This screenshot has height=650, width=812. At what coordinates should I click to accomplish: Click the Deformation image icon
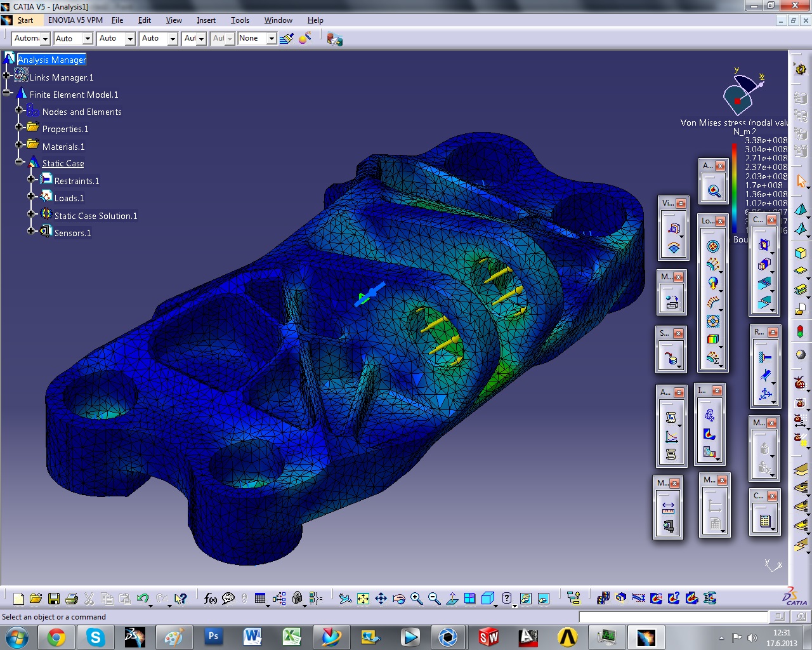(709, 415)
